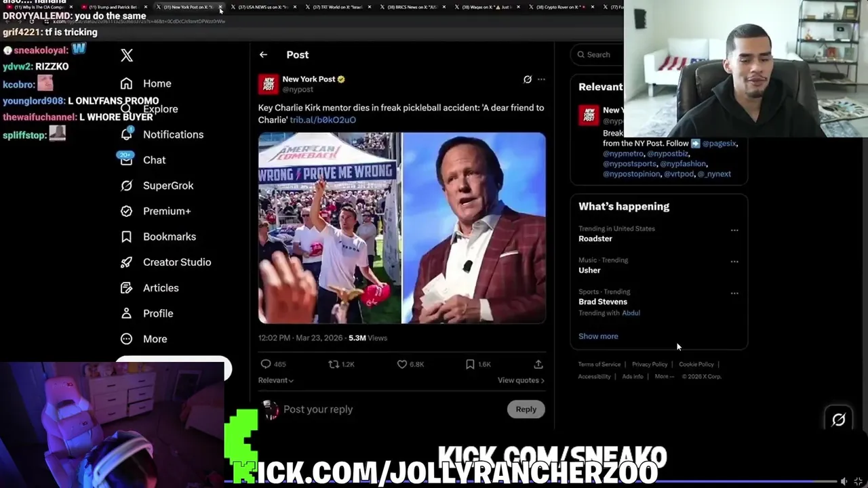This screenshot has width=868, height=488.
Task: Click View quotes link
Action: [521, 380]
